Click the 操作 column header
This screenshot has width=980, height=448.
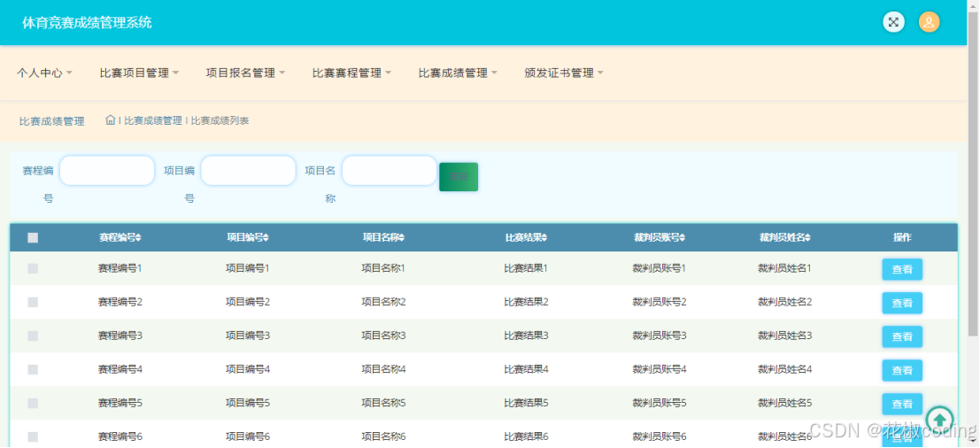click(x=902, y=237)
